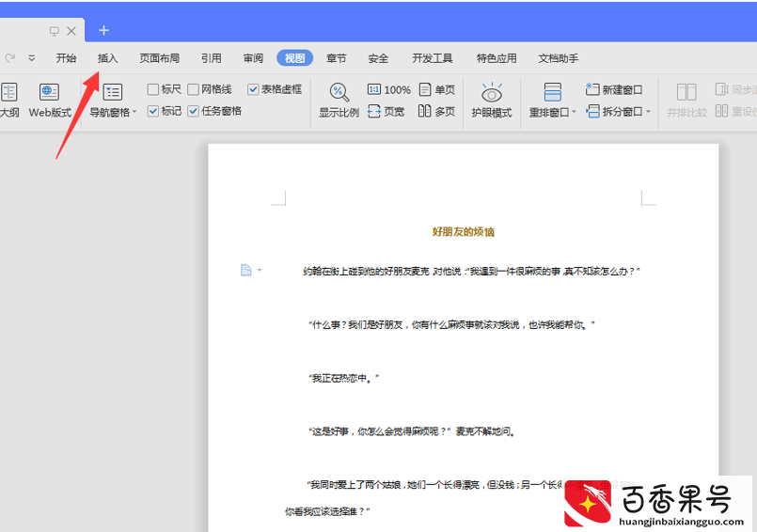This screenshot has height=532, width=757.
Task: Choose 单页 single page view
Action: point(437,90)
